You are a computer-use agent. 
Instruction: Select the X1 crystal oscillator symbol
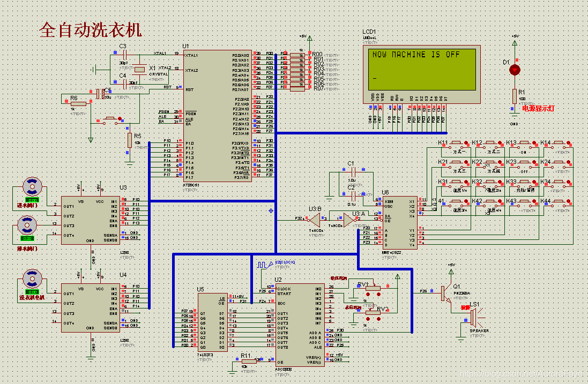coord(139,69)
